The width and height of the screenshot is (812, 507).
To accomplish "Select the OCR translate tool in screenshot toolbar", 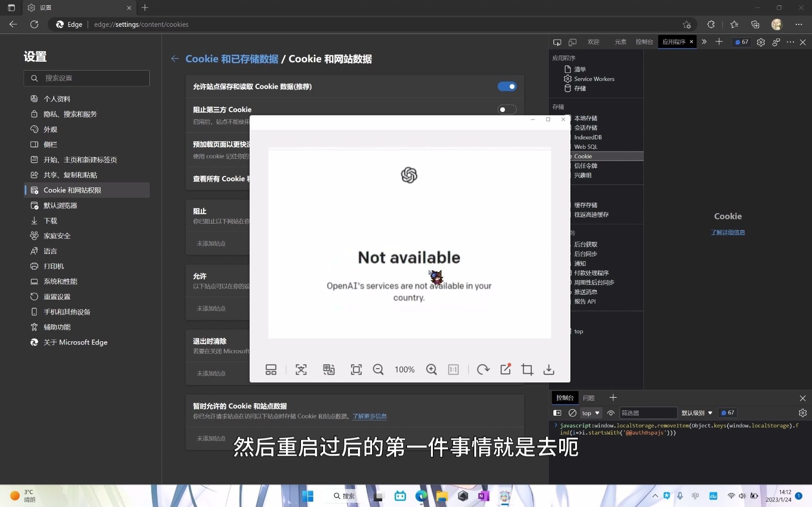I will [x=329, y=370].
